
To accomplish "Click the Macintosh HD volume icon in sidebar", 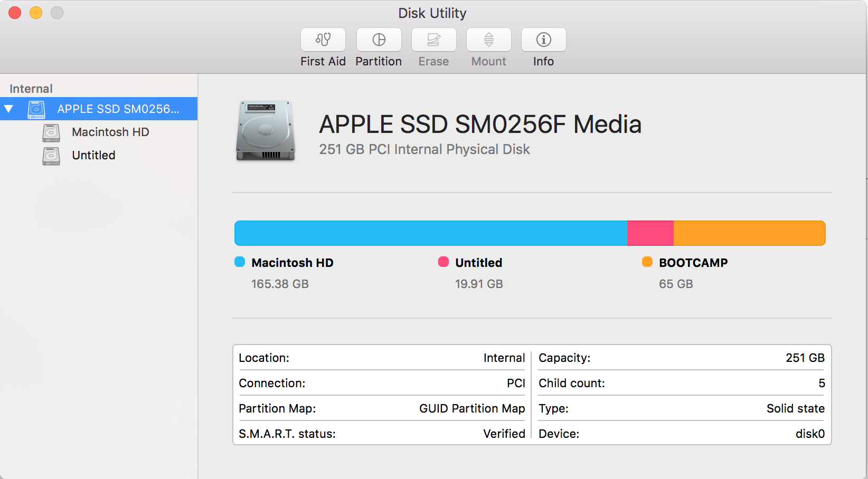I will click(51, 132).
